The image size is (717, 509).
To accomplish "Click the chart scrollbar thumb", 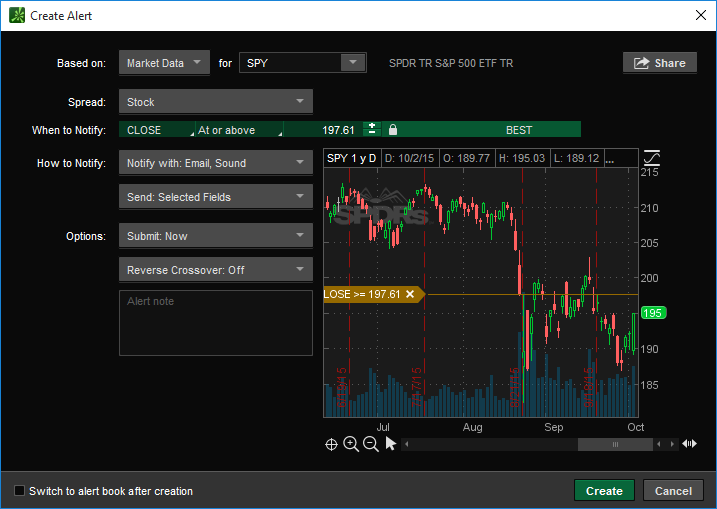I will [x=615, y=444].
